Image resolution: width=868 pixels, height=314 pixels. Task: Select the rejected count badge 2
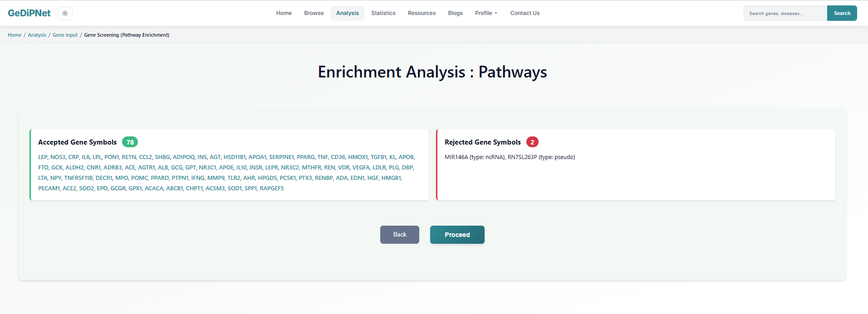click(532, 142)
